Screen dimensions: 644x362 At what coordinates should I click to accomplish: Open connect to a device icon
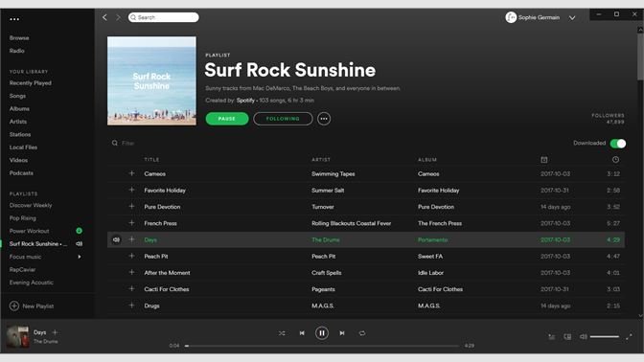point(567,337)
